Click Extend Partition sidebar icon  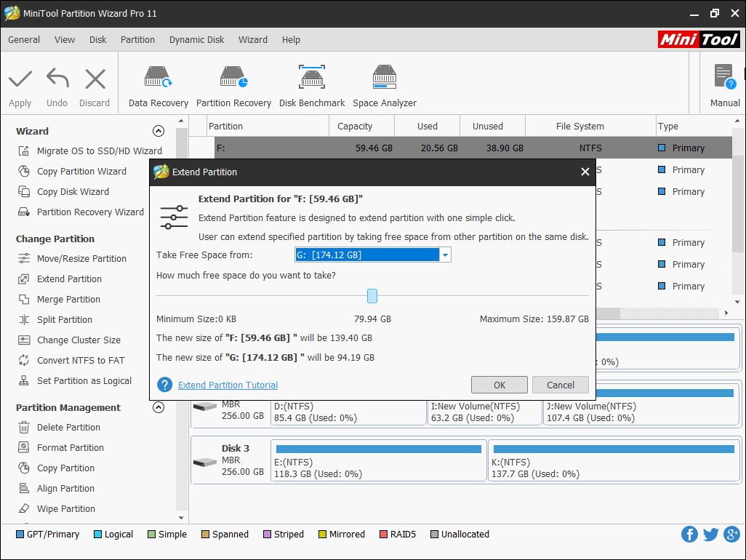[x=24, y=279]
